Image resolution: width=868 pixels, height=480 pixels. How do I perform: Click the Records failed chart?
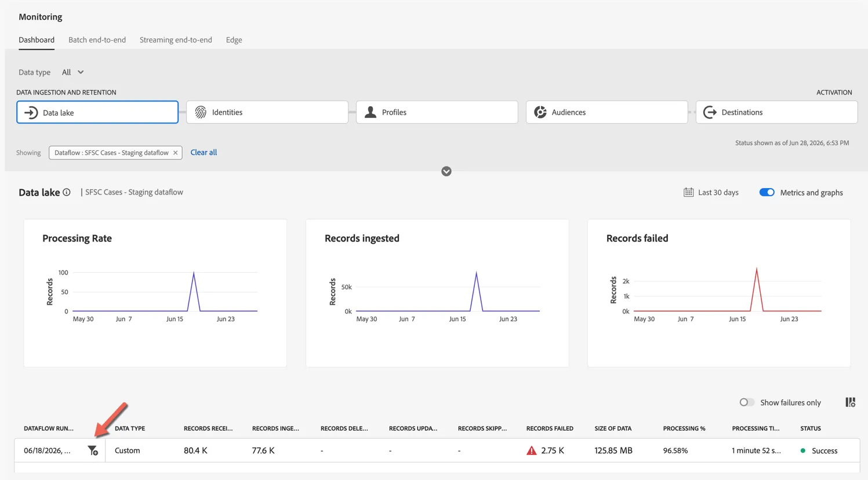click(x=719, y=293)
